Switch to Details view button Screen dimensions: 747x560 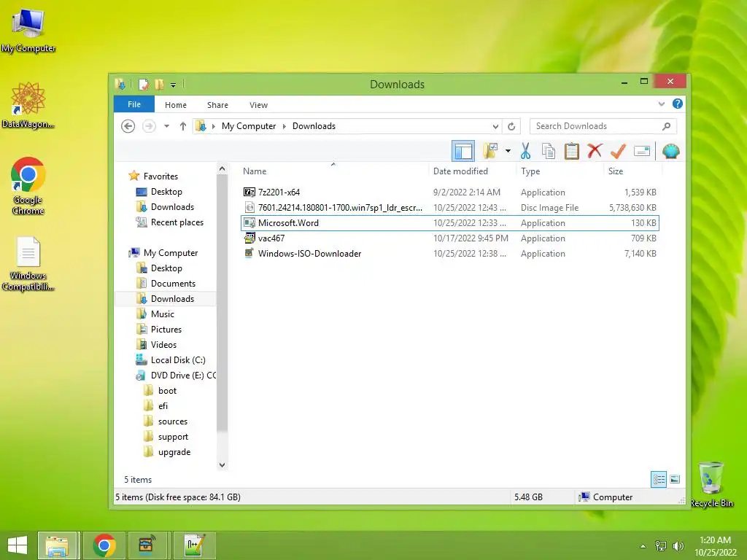659,480
